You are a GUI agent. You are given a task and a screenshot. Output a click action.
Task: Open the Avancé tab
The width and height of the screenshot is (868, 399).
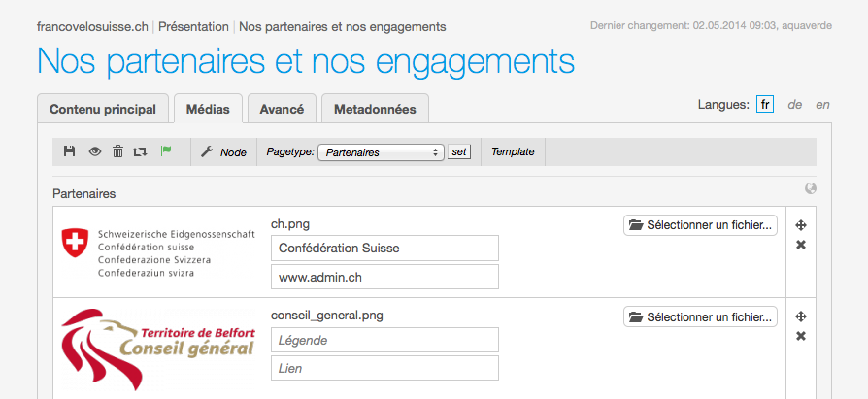coord(282,109)
